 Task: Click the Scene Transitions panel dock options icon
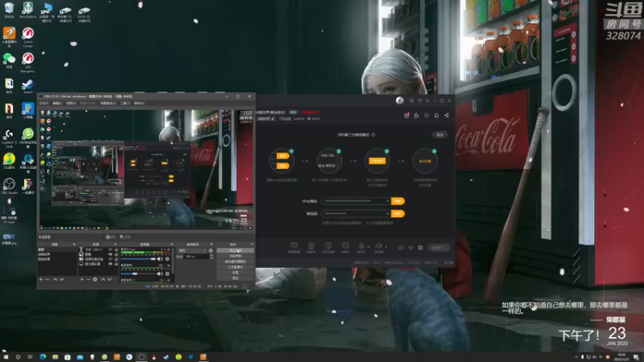(212, 245)
